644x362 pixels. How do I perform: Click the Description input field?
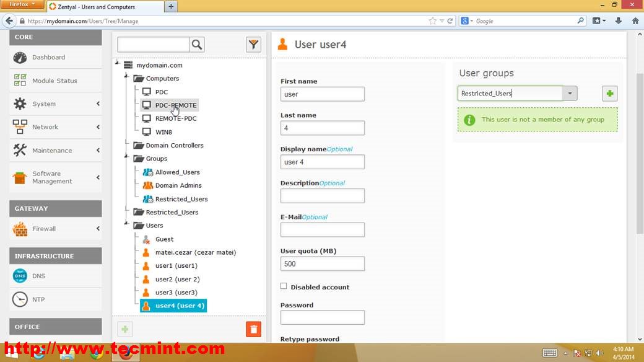(x=323, y=196)
